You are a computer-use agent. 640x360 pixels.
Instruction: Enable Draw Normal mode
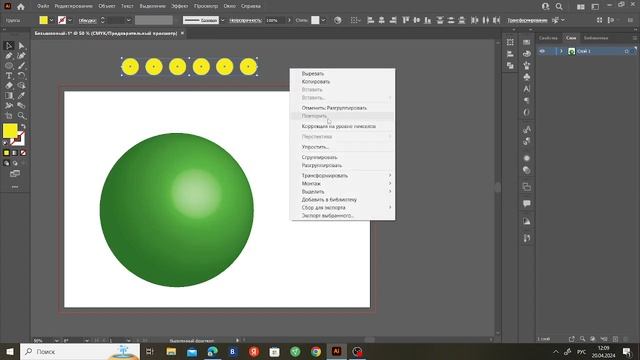(x=6, y=163)
